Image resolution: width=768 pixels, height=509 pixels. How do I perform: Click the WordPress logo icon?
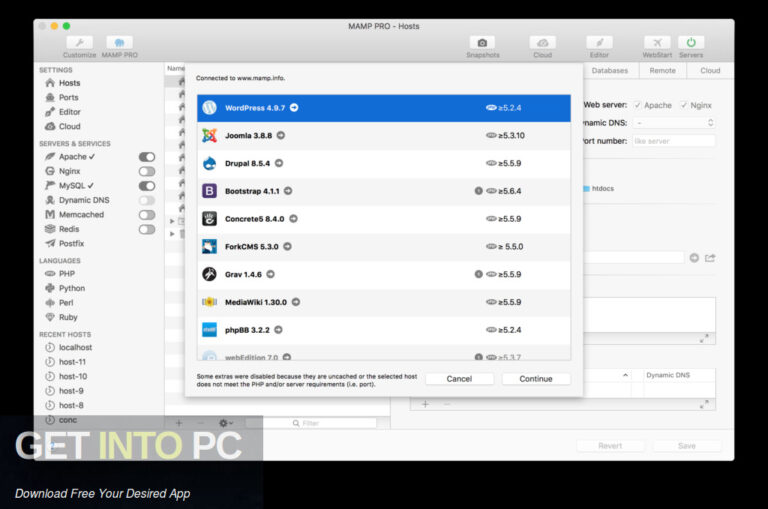209,108
